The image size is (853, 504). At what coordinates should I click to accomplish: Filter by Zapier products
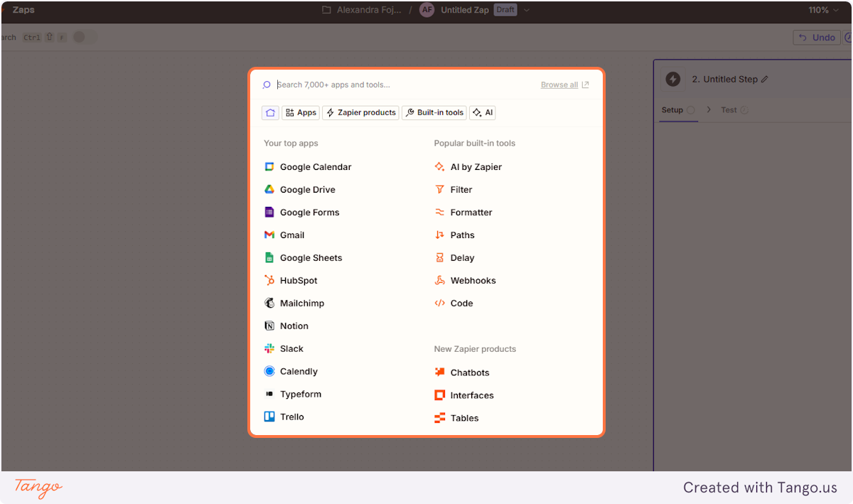(360, 112)
